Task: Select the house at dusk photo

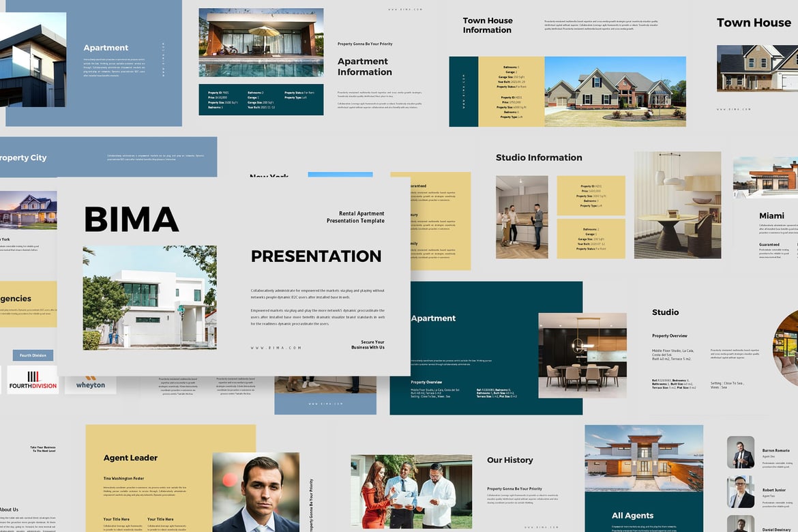Action: (29, 210)
